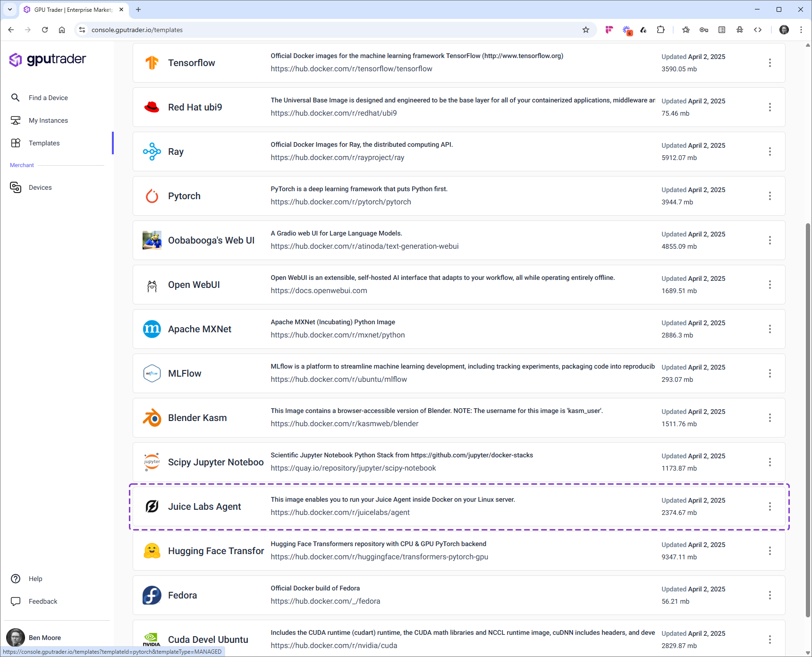The image size is (812, 657).
Task: Reload the page
Action: (x=45, y=30)
